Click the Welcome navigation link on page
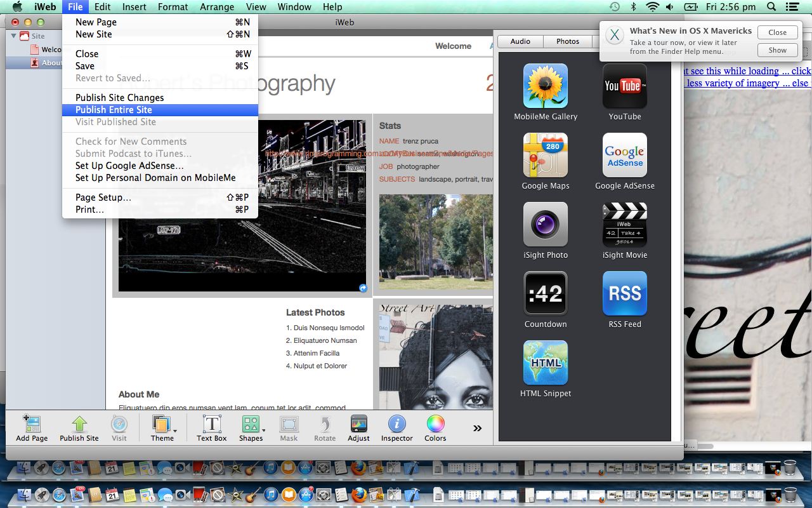The width and height of the screenshot is (812, 508). [x=453, y=46]
